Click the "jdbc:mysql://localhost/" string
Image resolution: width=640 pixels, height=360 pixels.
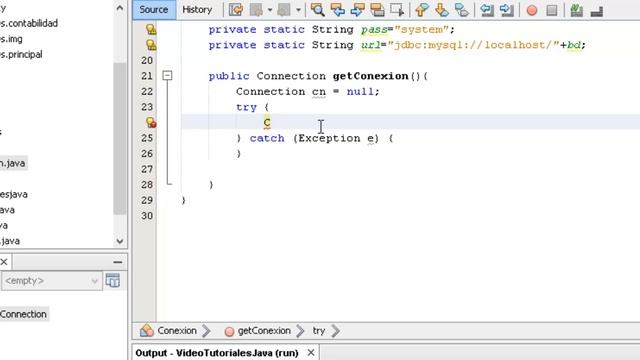click(x=473, y=45)
